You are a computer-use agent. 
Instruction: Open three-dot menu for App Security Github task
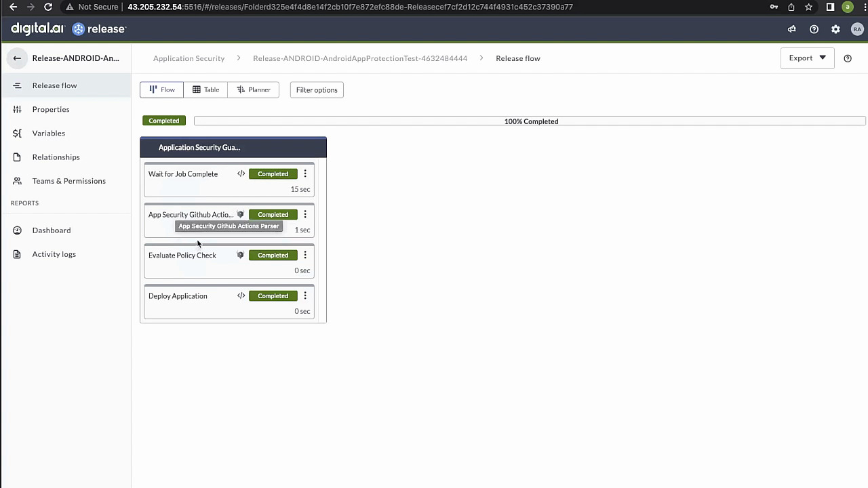[x=305, y=214]
